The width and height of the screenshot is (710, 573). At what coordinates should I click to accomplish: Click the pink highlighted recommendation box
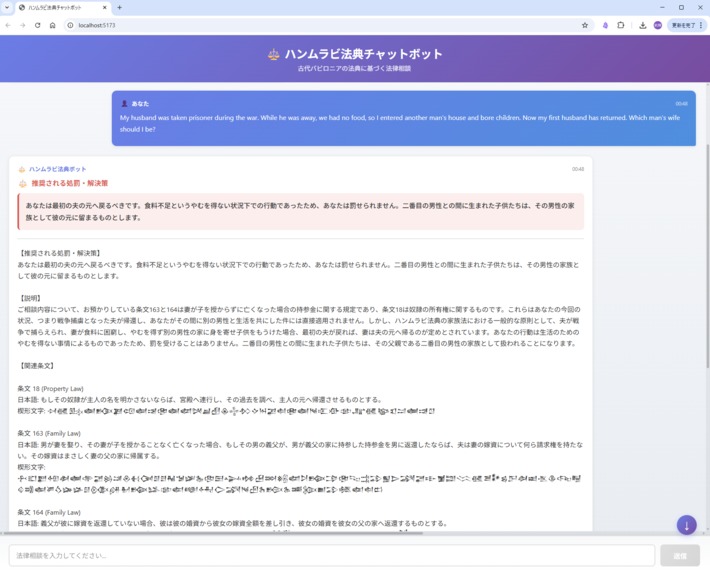(x=301, y=212)
